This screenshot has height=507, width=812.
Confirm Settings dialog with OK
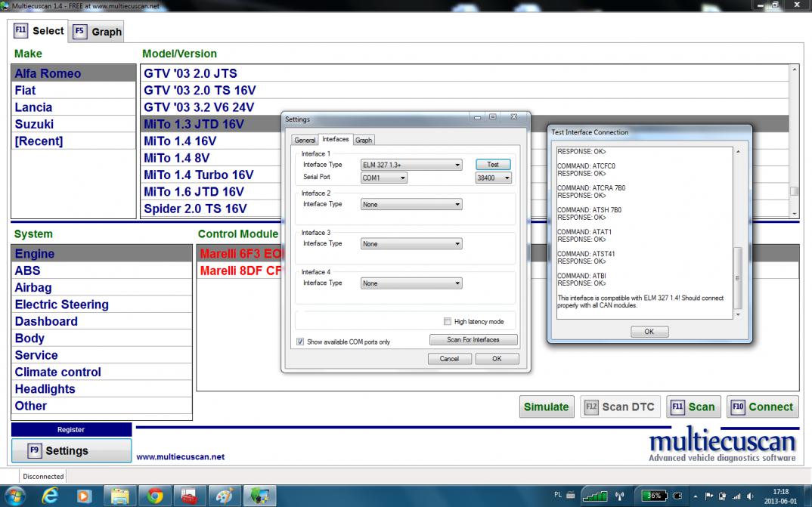tap(497, 358)
